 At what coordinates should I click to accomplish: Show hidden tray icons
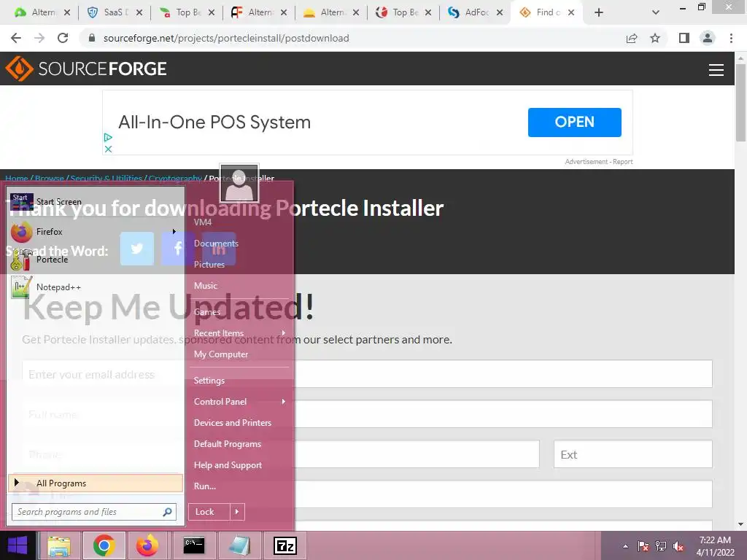(x=625, y=546)
